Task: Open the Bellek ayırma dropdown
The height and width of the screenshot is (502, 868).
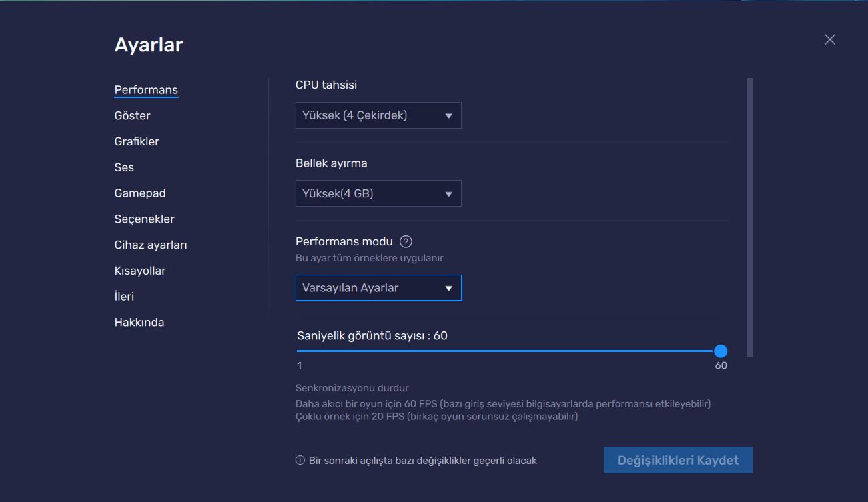Action: 378,194
